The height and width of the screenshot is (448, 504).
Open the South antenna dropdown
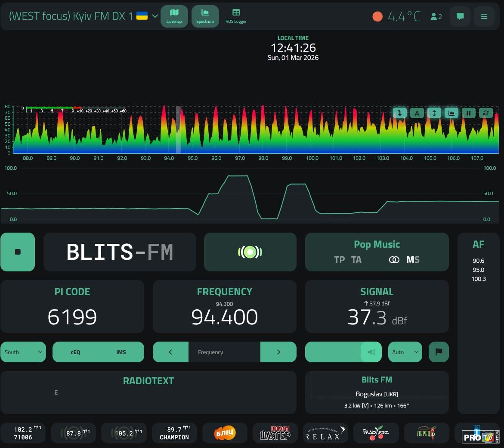pyautogui.click(x=23, y=352)
